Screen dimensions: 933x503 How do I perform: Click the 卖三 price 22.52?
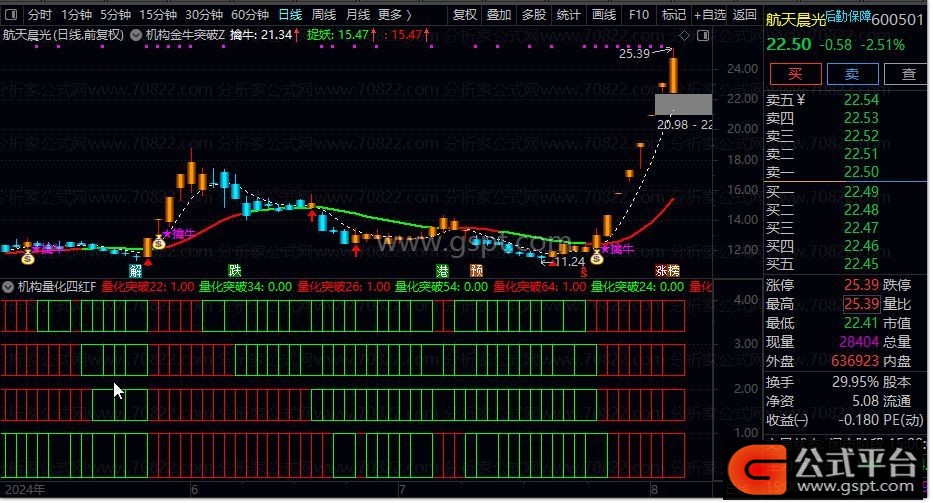click(861, 136)
